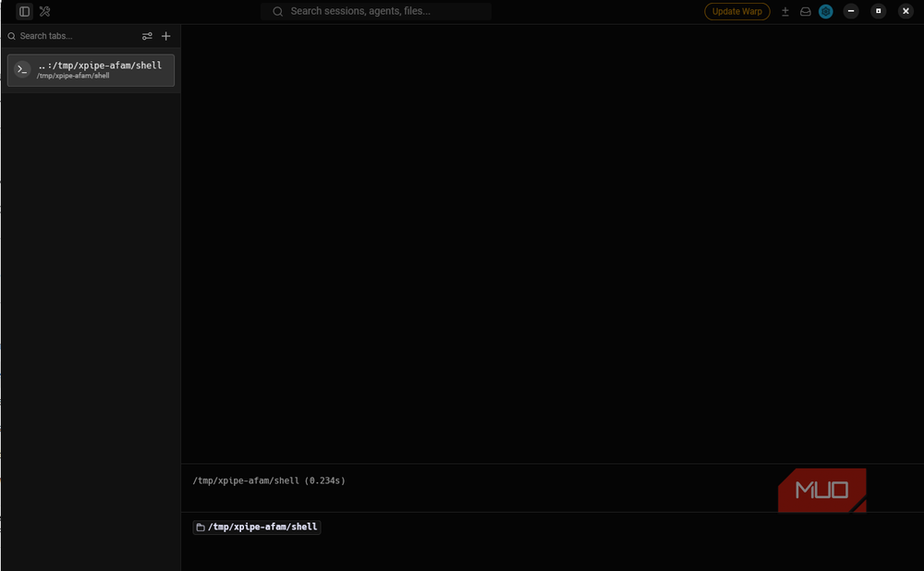Minimize the Warp window
Viewport: 924px width, 571px height.
[x=851, y=11]
